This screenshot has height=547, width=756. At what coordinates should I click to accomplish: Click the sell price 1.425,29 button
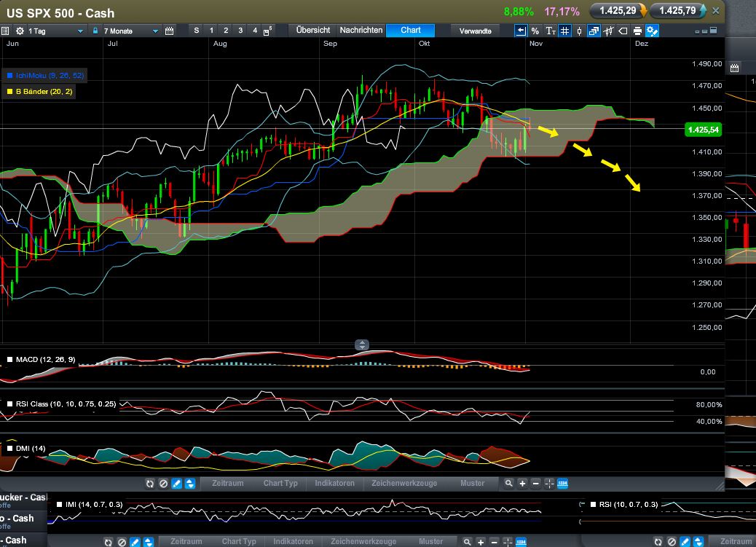(618, 11)
